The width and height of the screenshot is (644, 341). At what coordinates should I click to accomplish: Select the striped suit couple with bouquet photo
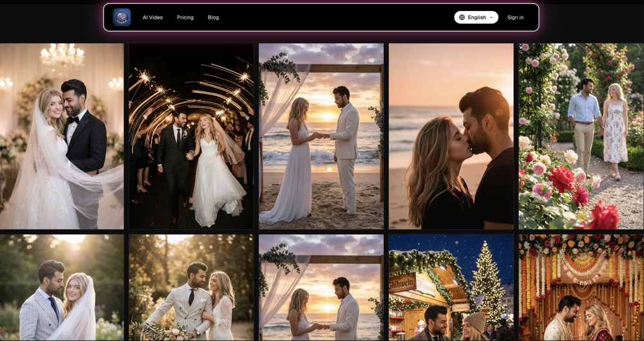[191, 288]
